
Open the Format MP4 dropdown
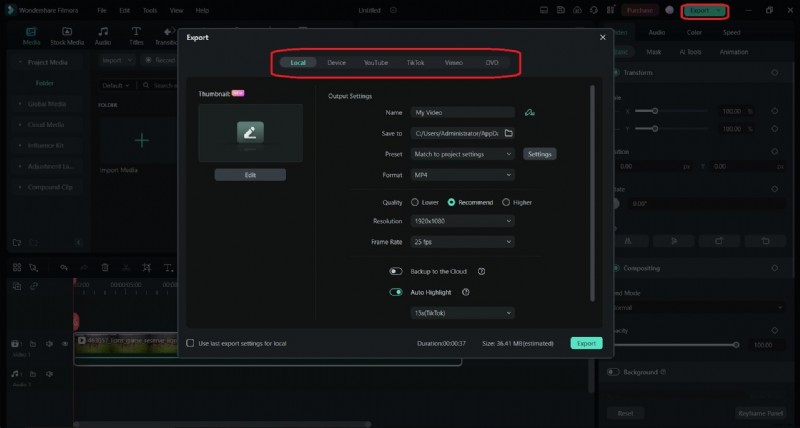tap(462, 175)
